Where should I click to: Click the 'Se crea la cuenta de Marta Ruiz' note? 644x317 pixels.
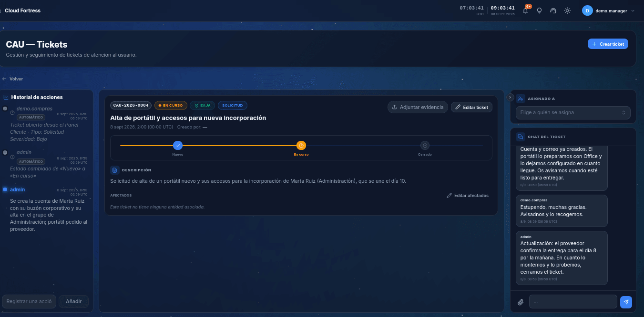pyautogui.click(x=49, y=215)
